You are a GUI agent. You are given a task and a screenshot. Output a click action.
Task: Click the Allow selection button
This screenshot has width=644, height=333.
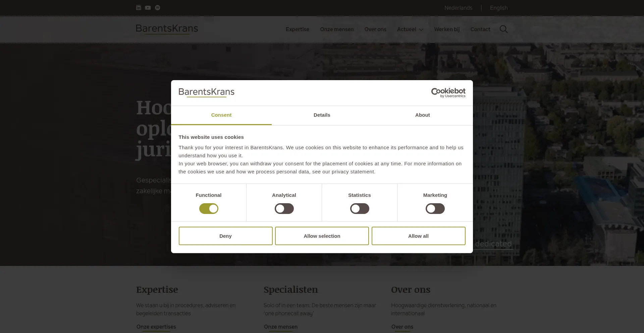click(322, 236)
